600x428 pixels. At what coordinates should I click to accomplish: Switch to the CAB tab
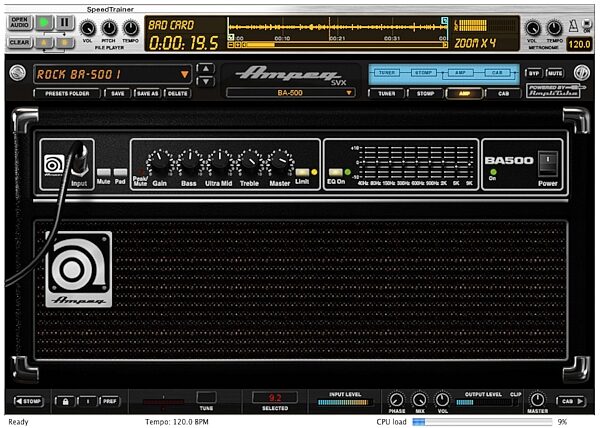pos(503,93)
